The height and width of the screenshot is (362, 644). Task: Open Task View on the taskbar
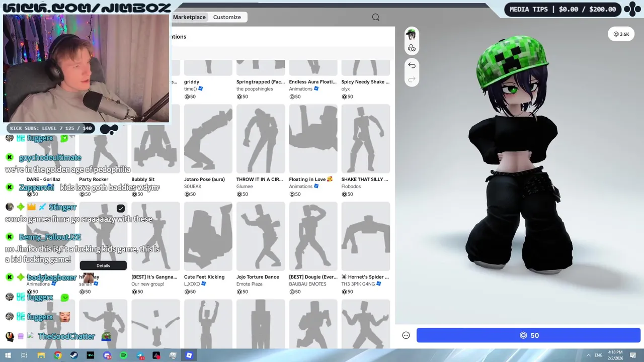coord(24,355)
